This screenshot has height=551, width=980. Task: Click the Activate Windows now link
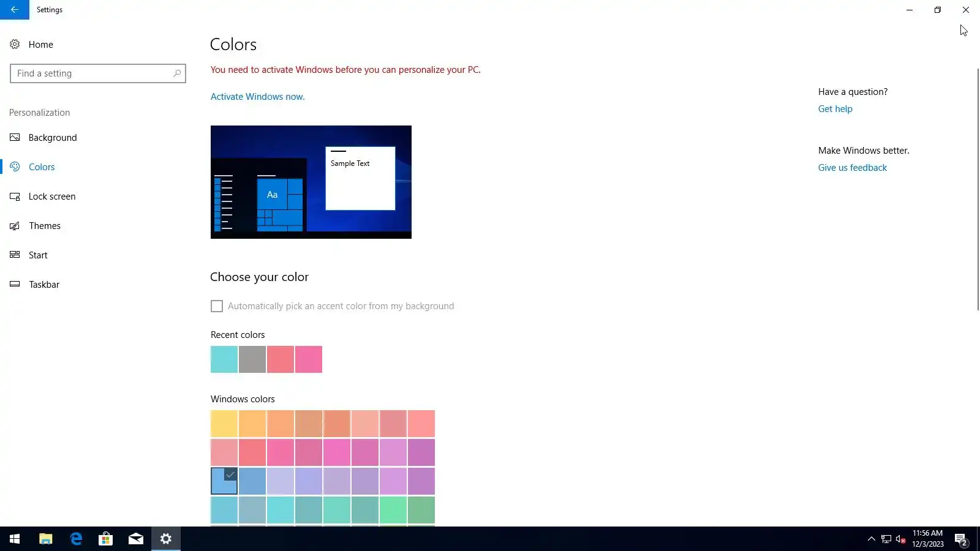(x=257, y=97)
